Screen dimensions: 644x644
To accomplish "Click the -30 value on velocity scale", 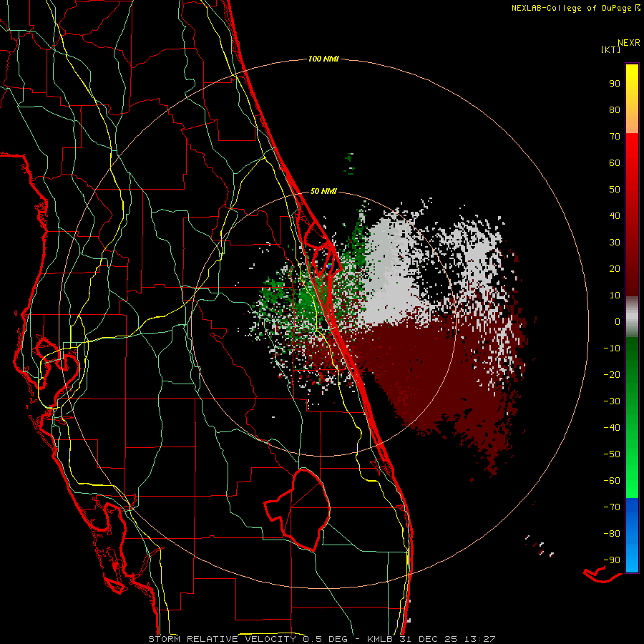I will coord(612,401).
